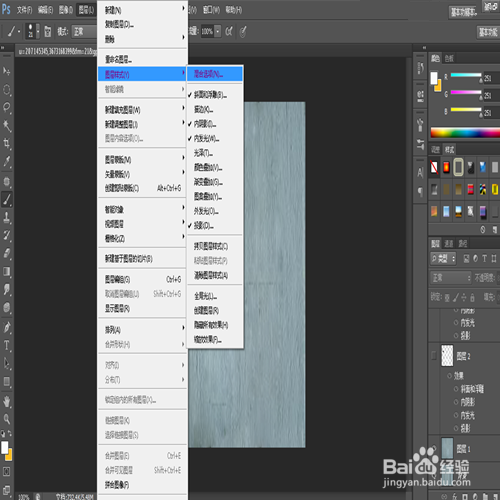500x500 pixels.
Task: Select the Rectangle shape tool
Action: (x=6, y=381)
